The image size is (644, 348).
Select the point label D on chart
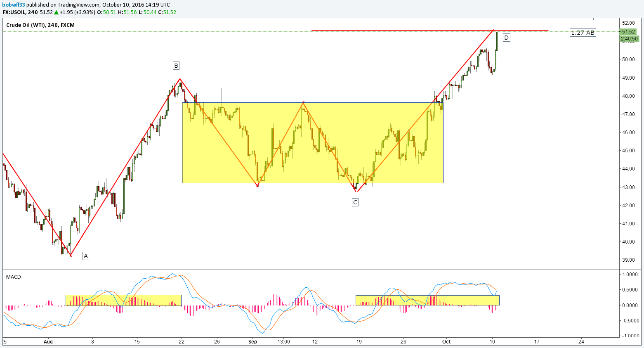[x=507, y=38]
